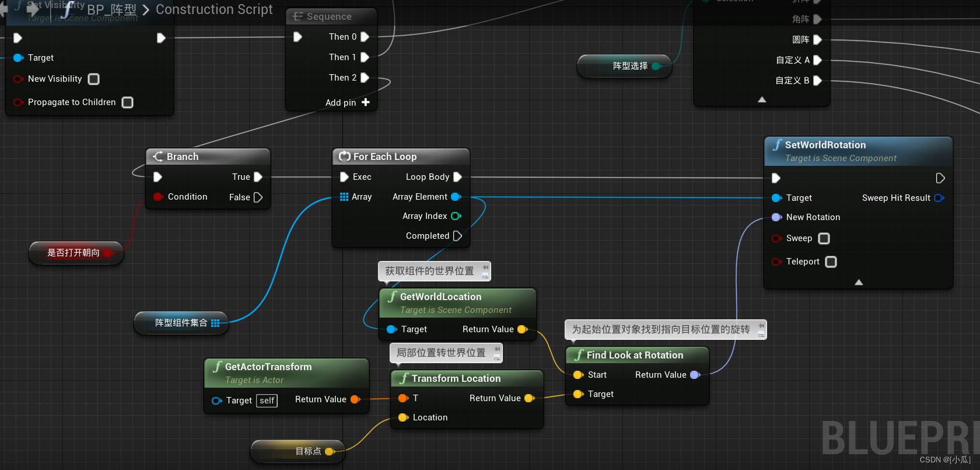The height and width of the screenshot is (470, 980).
Task: Click the GetWorldLocation Target pin
Action: pos(391,329)
